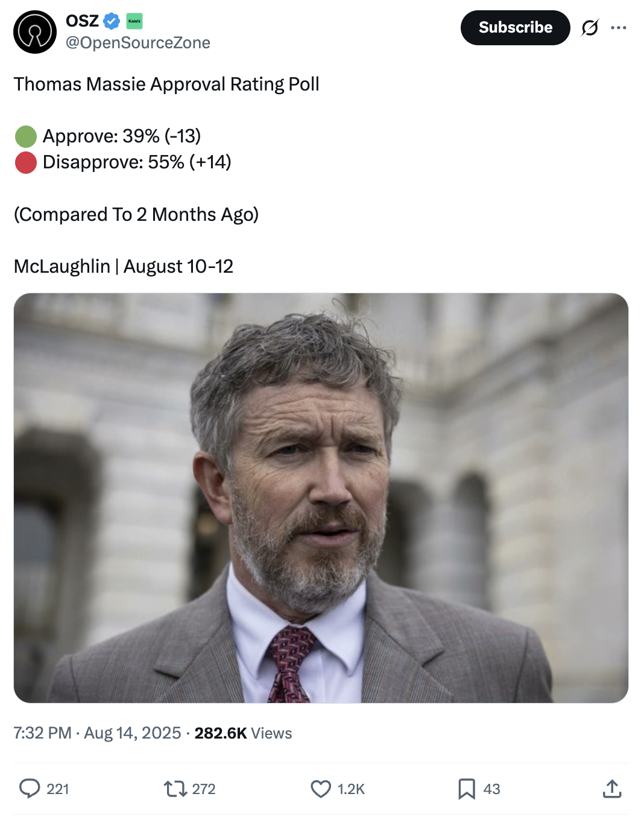Click the green Kalshi affiliate badge
The width and height of the screenshot is (644, 817).
tap(134, 21)
